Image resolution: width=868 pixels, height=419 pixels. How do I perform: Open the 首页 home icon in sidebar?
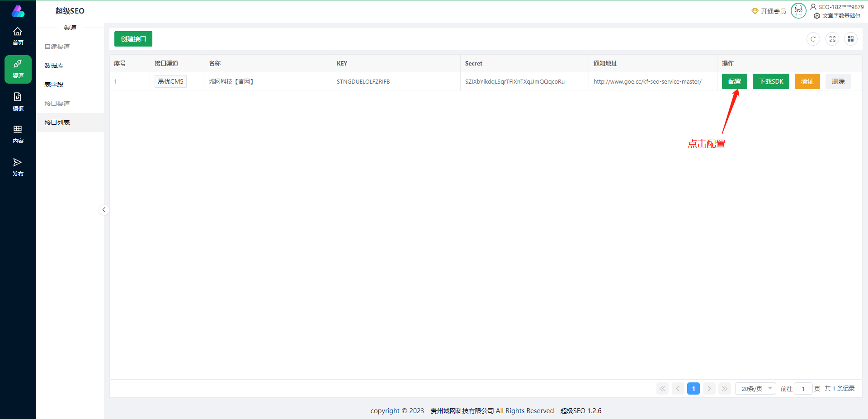[18, 36]
